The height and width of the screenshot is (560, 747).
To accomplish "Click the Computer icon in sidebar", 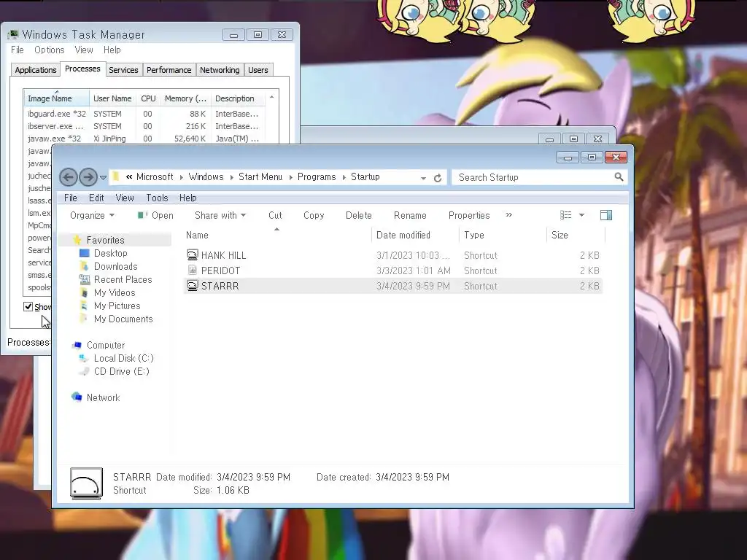I will tap(77, 345).
